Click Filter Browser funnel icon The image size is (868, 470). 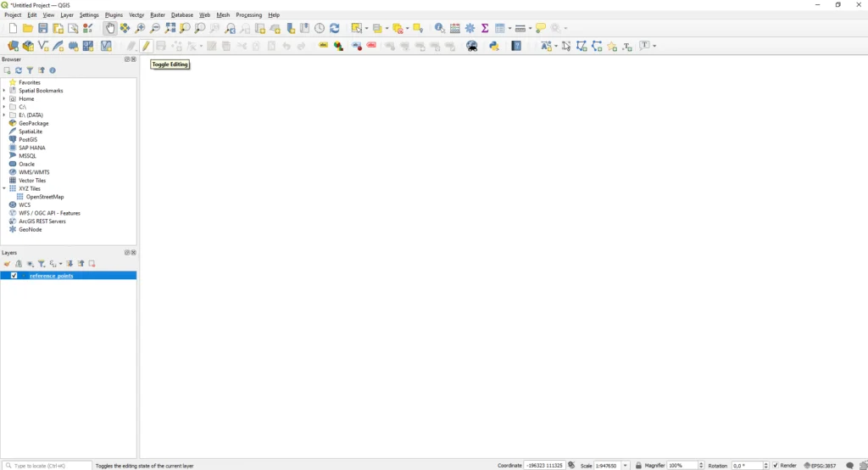(x=30, y=70)
